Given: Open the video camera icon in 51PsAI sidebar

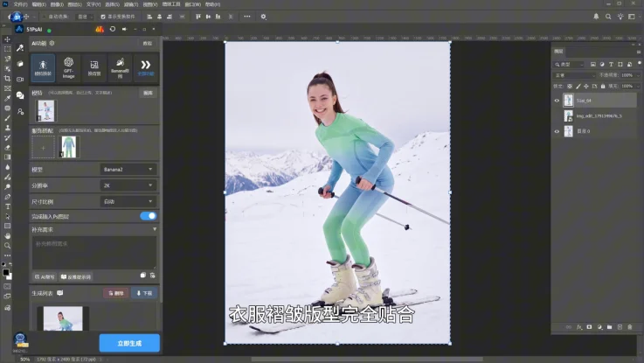Looking at the screenshot, I should point(20,80).
